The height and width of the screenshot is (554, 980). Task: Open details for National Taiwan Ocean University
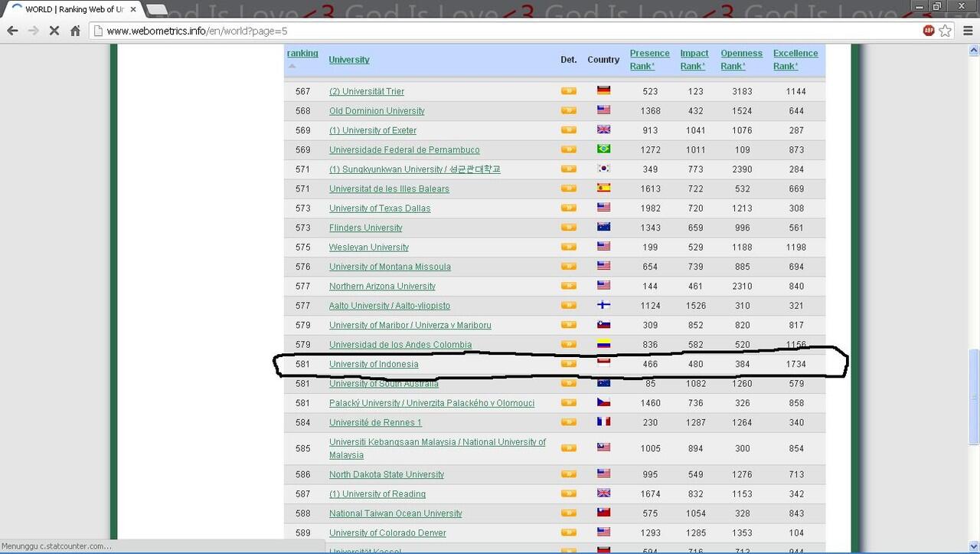click(568, 513)
